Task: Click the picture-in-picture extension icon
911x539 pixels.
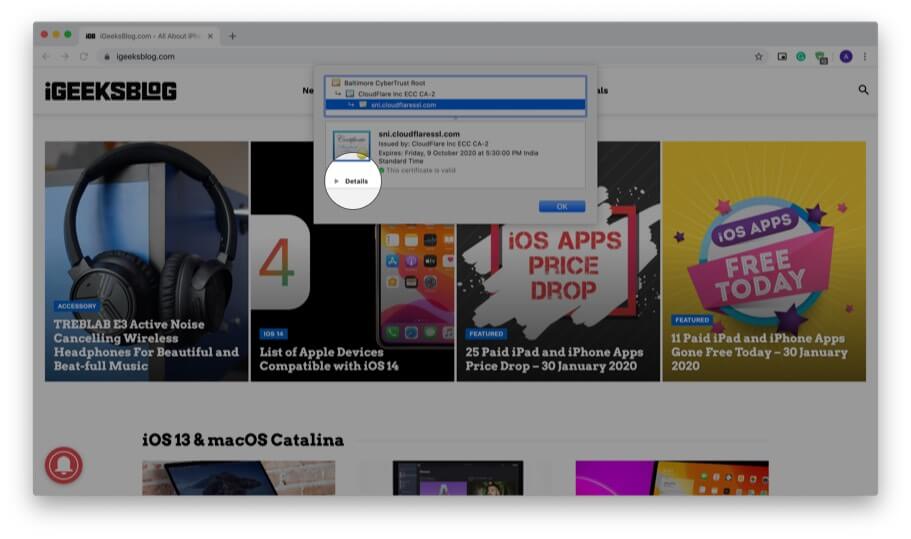Action: pyautogui.click(x=782, y=56)
